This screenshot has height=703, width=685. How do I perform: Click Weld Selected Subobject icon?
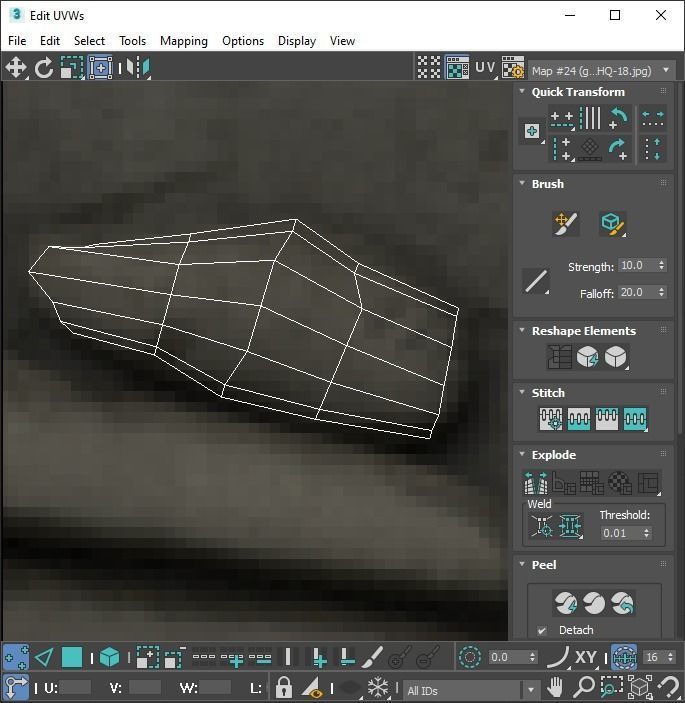[570, 525]
